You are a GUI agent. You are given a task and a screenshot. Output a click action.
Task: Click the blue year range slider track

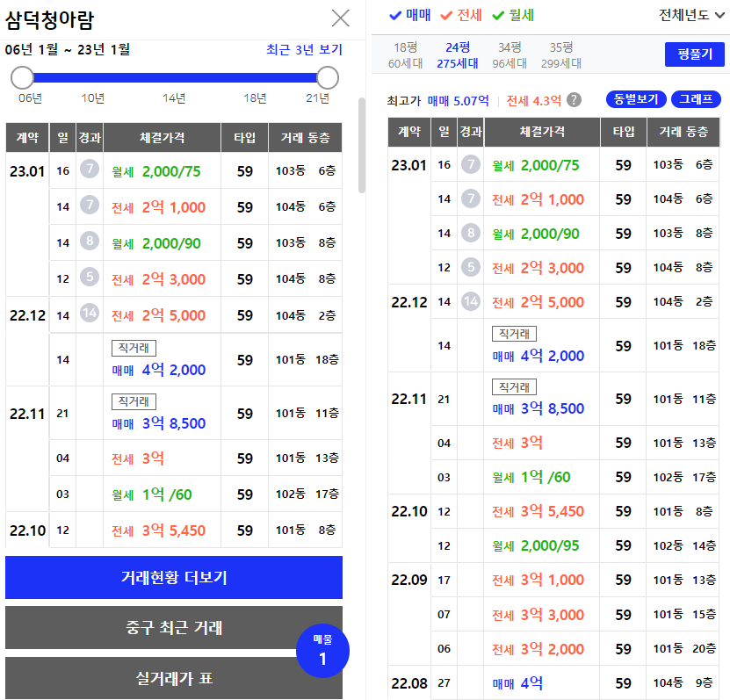pyautogui.click(x=175, y=77)
